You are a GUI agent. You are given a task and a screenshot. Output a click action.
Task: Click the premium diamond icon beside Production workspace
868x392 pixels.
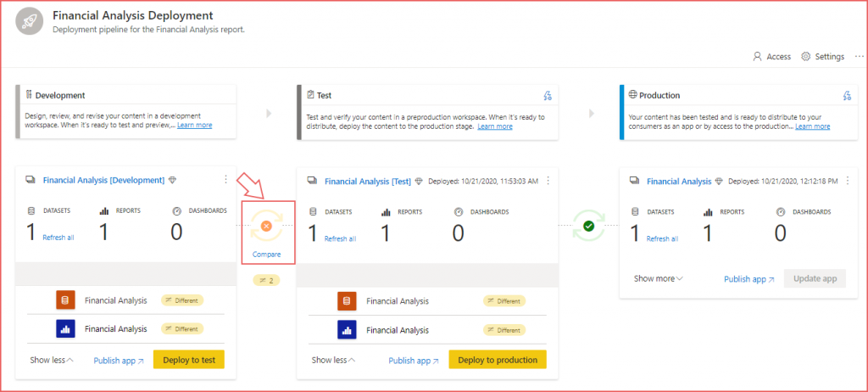719,181
